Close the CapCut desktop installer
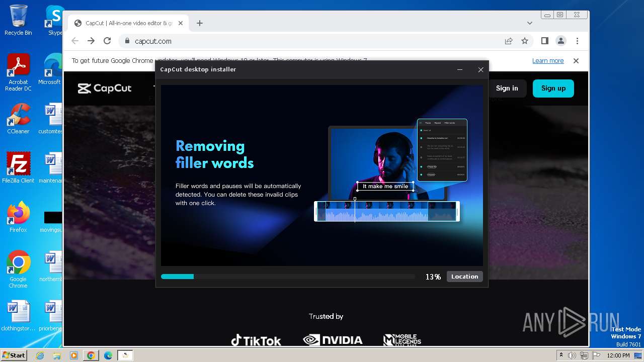 480,69
